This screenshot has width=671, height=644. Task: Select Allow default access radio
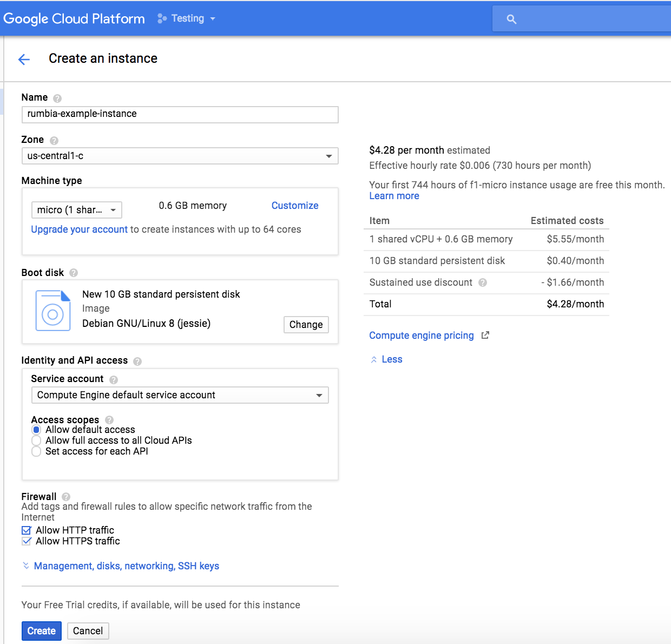(36, 430)
